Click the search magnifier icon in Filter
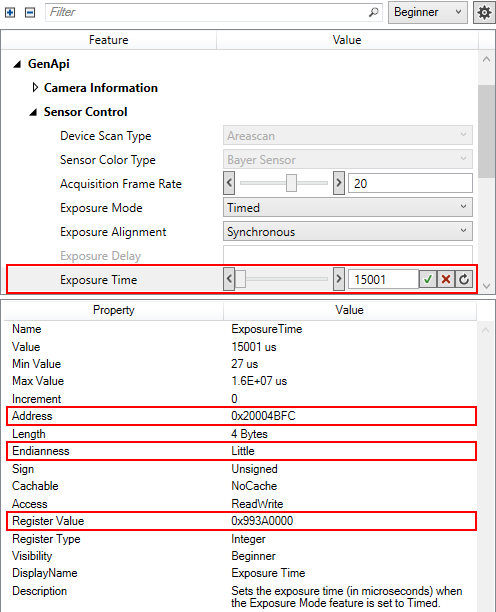The image size is (496, 612). tap(373, 12)
